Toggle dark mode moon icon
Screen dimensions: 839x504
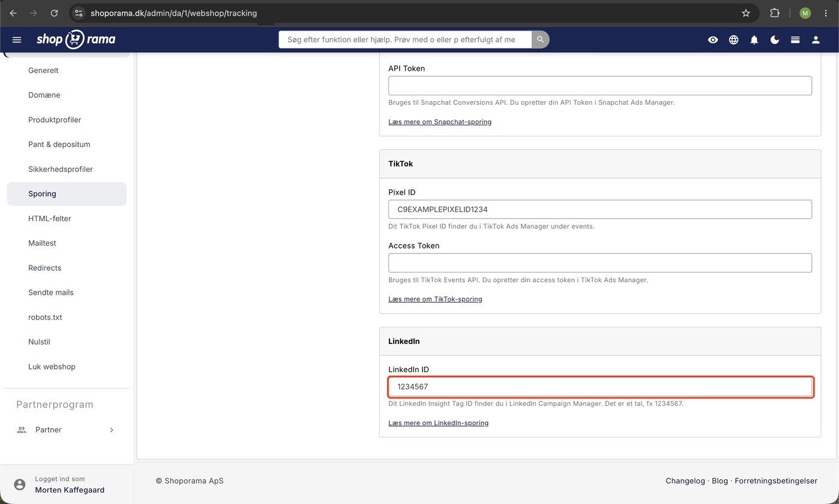click(774, 40)
